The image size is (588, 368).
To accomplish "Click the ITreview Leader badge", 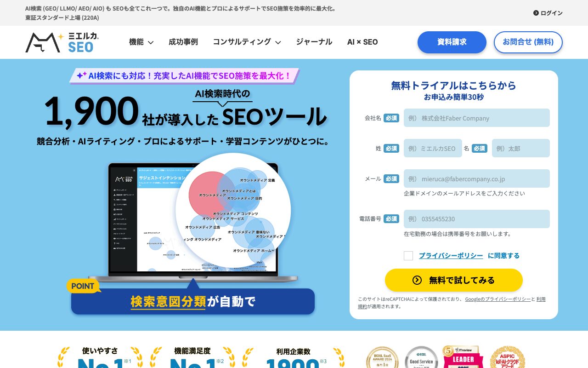I will [x=463, y=357].
